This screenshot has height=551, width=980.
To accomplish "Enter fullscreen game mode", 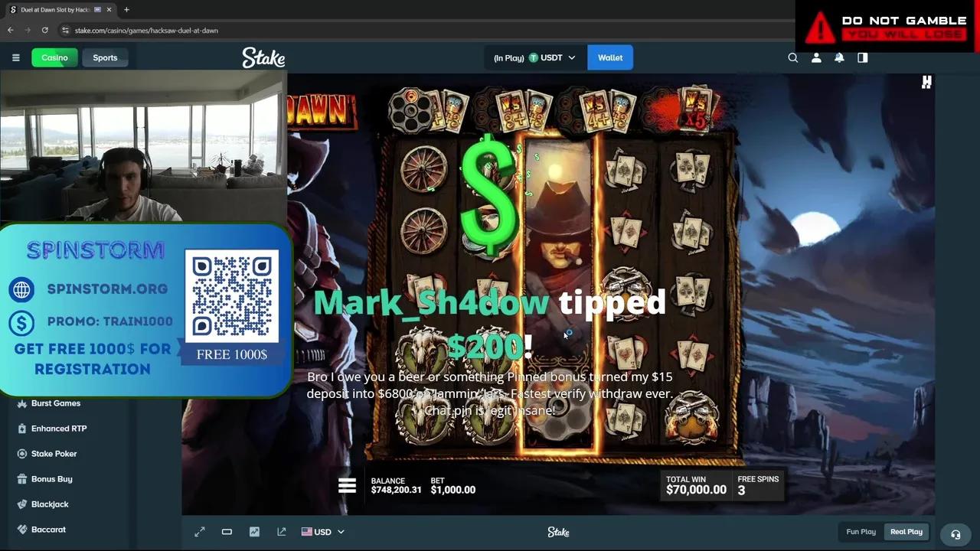I will [200, 532].
